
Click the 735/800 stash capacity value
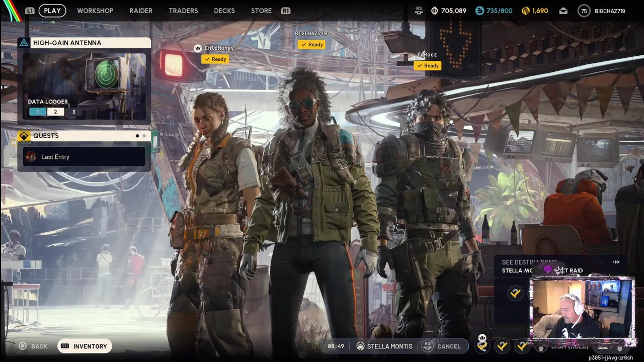click(x=499, y=11)
